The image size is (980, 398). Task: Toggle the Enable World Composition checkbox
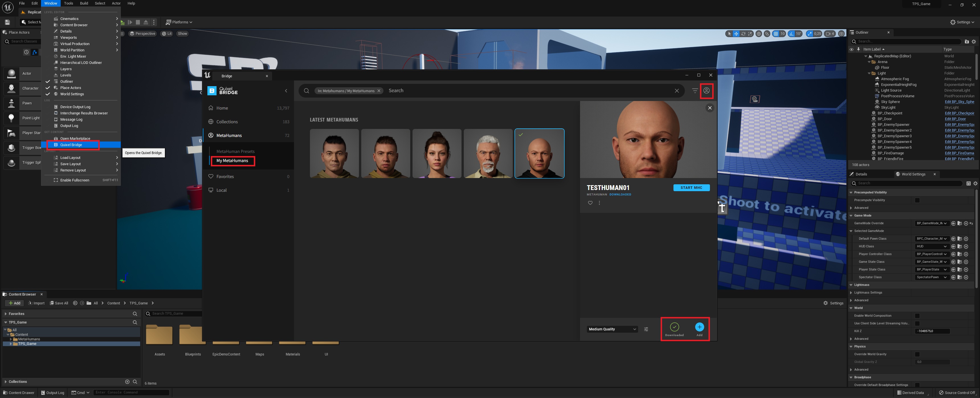tap(917, 316)
